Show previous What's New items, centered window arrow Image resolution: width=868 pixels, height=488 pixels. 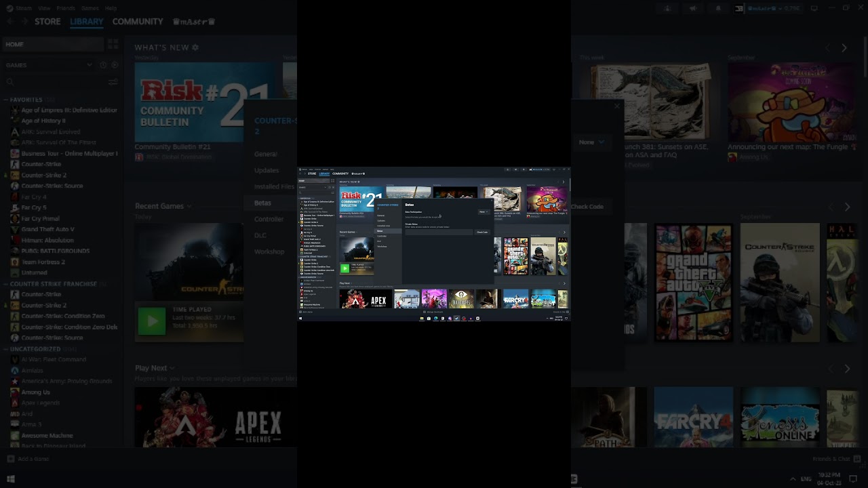click(x=558, y=182)
